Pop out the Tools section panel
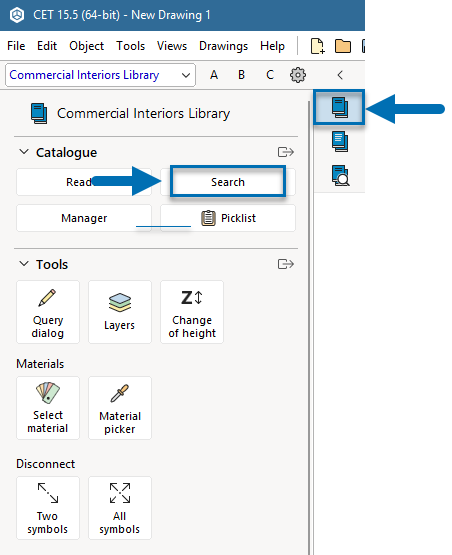 (286, 264)
